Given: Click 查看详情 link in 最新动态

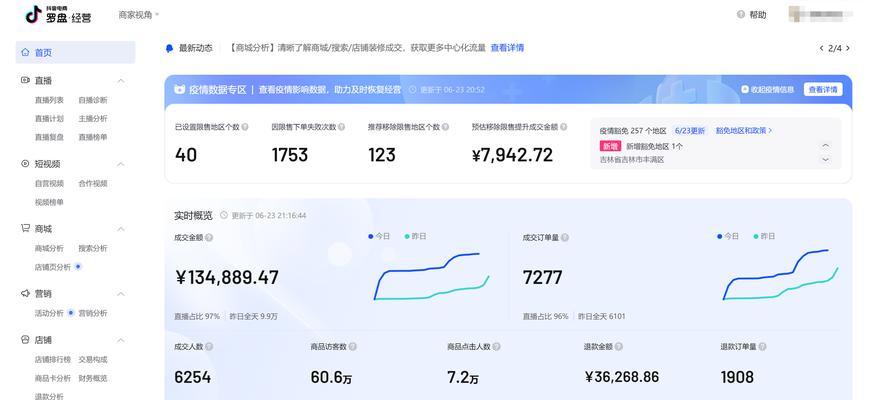Looking at the screenshot, I should click(x=507, y=48).
